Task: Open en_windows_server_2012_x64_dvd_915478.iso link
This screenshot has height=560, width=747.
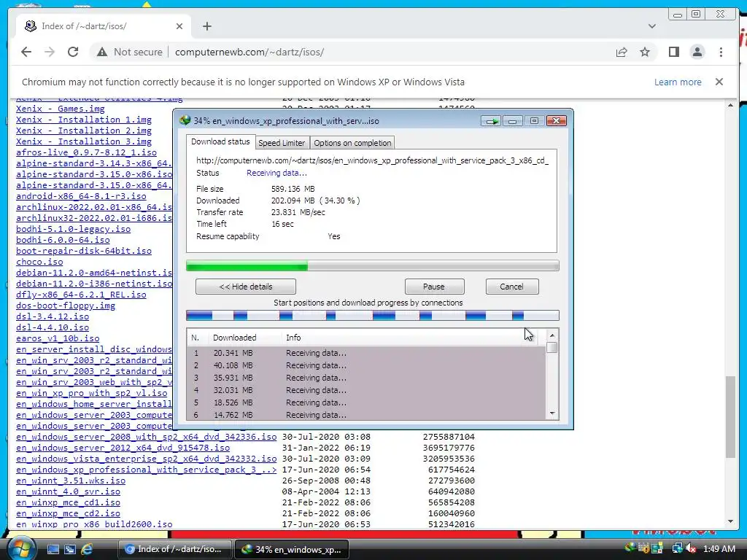Action: point(123,448)
